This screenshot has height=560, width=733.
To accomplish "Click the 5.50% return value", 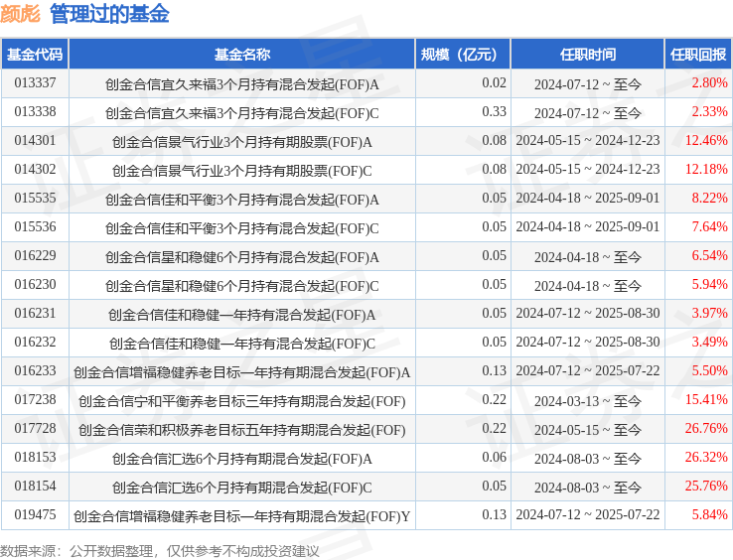I will (709, 370).
